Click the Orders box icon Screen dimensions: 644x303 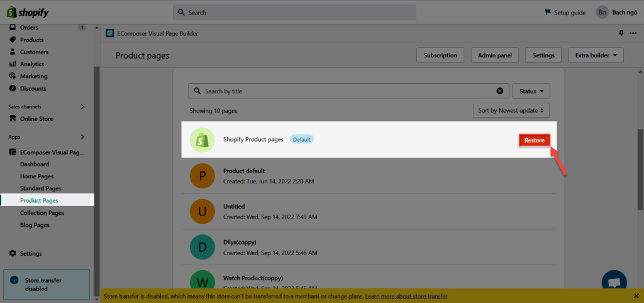(x=13, y=28)
